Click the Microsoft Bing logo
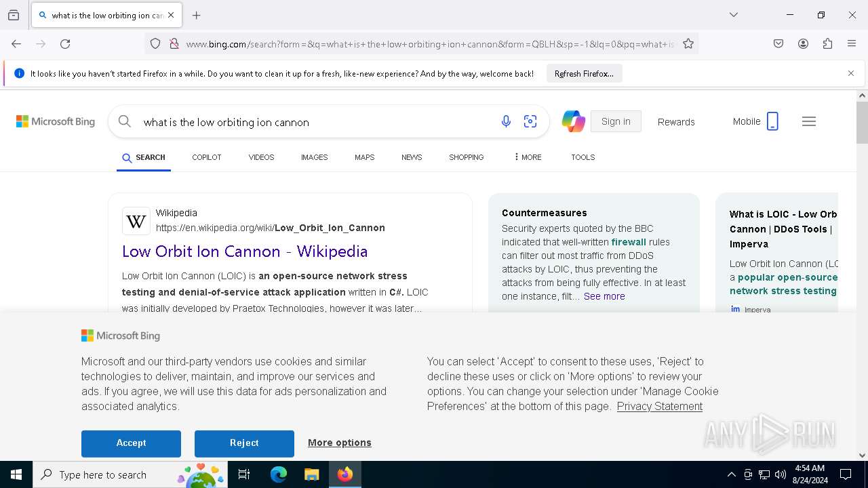 coord(56,121)
